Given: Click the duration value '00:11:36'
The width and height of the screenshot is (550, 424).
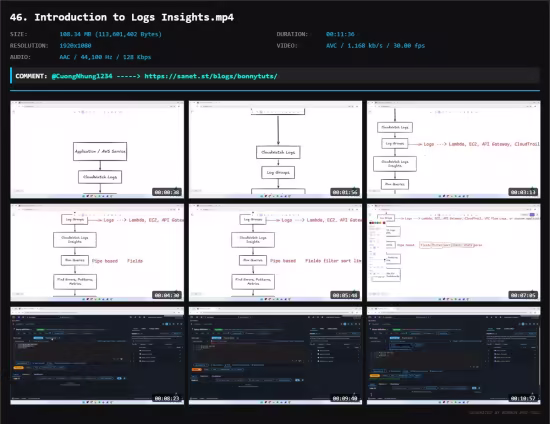Looking at the screenshot, I should coord(340,34).
